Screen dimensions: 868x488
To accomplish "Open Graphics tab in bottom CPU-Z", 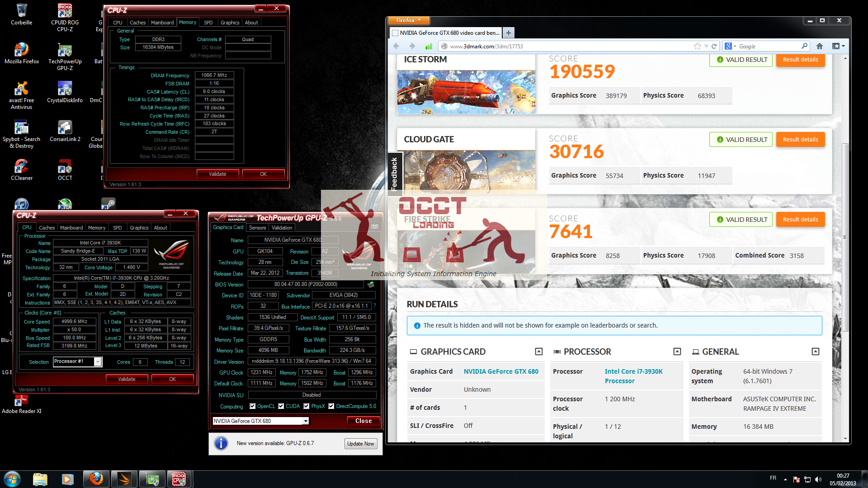I will [139, 228].
